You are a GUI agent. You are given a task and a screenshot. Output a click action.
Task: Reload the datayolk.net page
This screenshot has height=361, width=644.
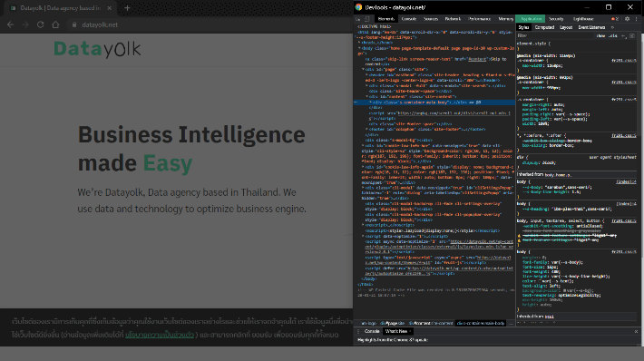pos(40,24)
